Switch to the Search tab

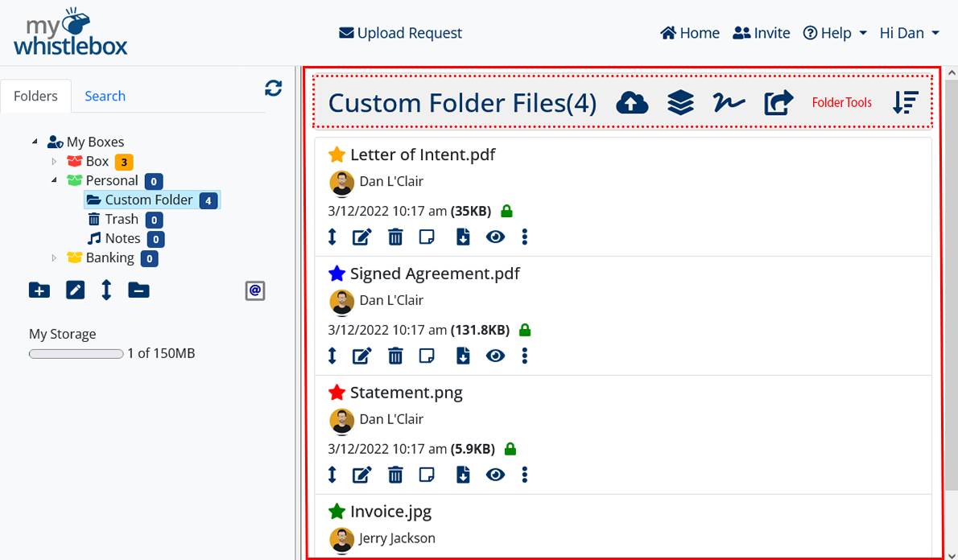point(105,96)
